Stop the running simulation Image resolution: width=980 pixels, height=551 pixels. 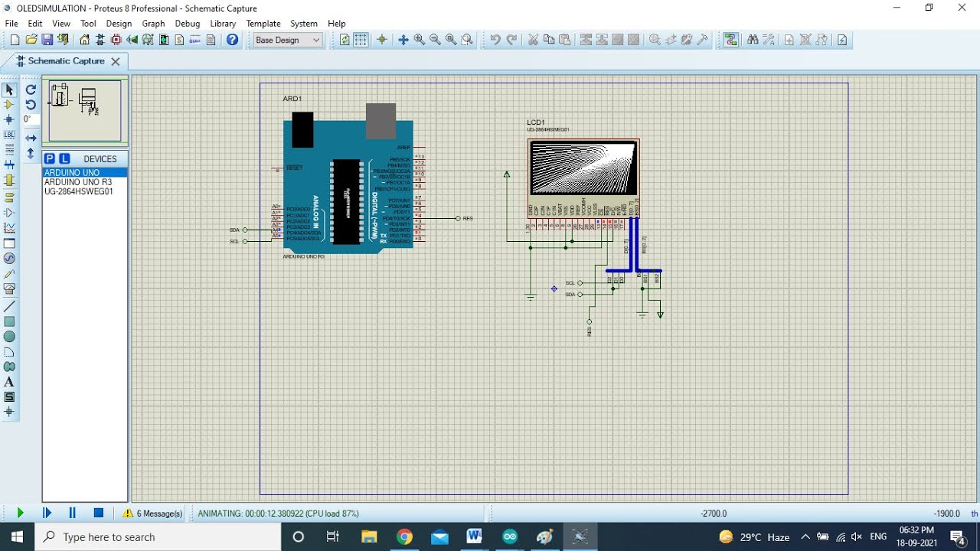[98, 514]
